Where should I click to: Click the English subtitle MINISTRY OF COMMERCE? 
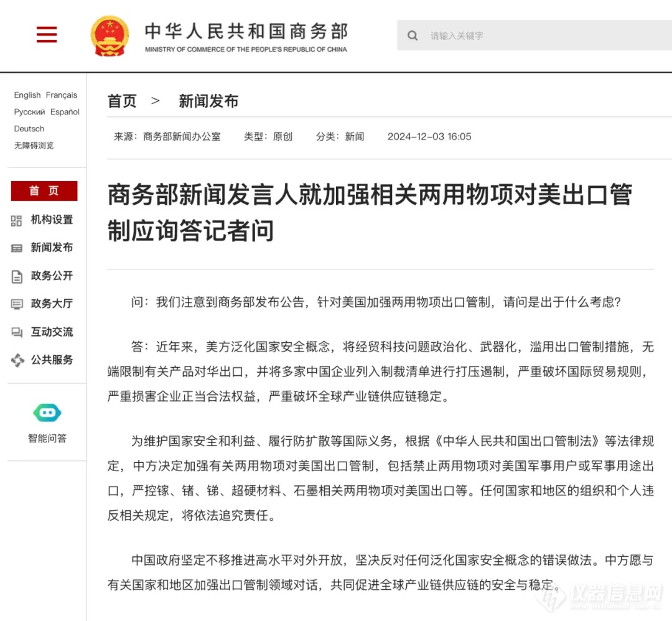coord(246,49)
